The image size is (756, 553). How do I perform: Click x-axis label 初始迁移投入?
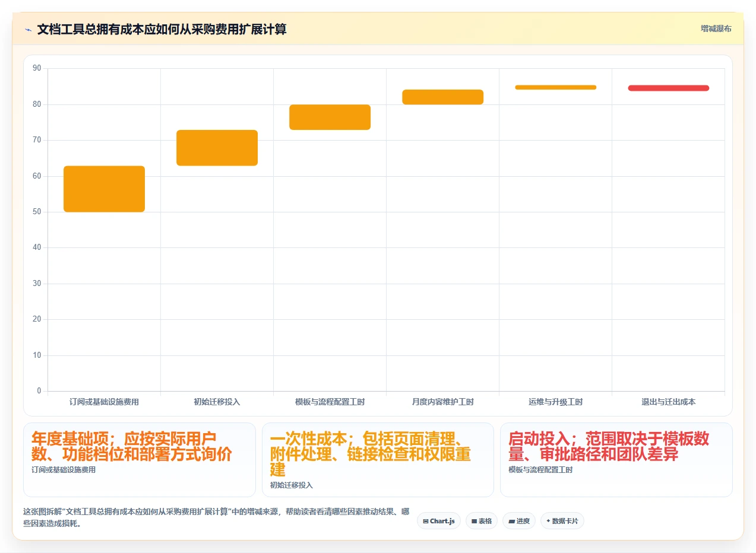[217, 402]
